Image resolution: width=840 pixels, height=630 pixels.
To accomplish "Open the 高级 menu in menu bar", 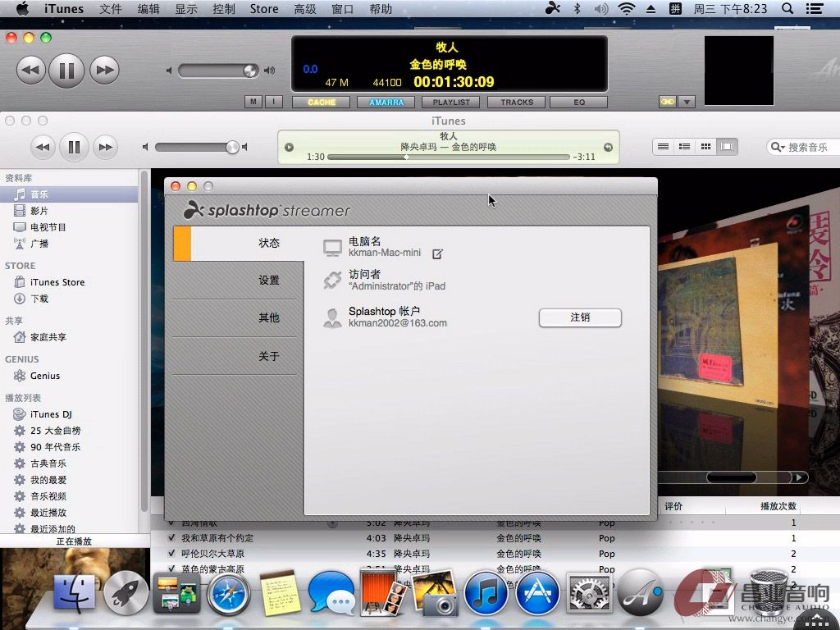I will coord(305,8).
